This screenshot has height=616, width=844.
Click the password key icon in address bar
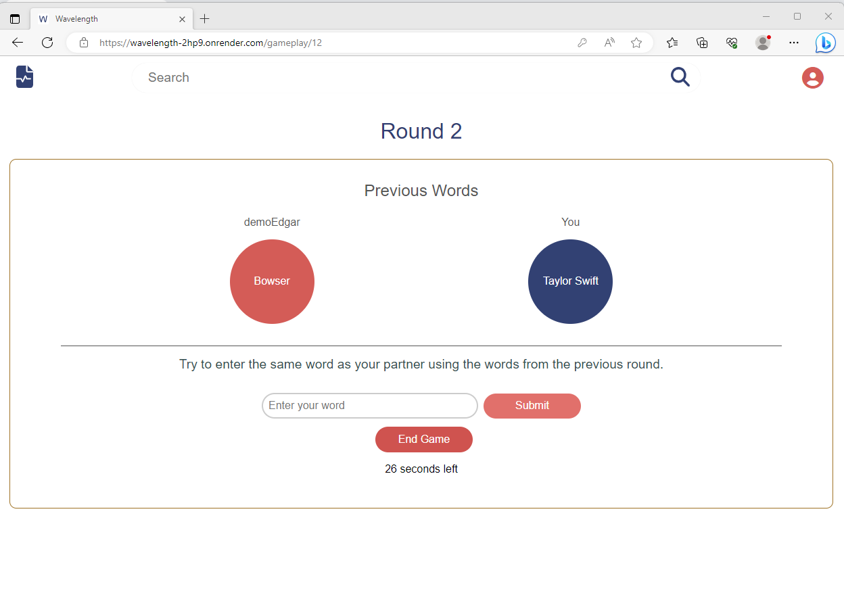coord(582,42)
